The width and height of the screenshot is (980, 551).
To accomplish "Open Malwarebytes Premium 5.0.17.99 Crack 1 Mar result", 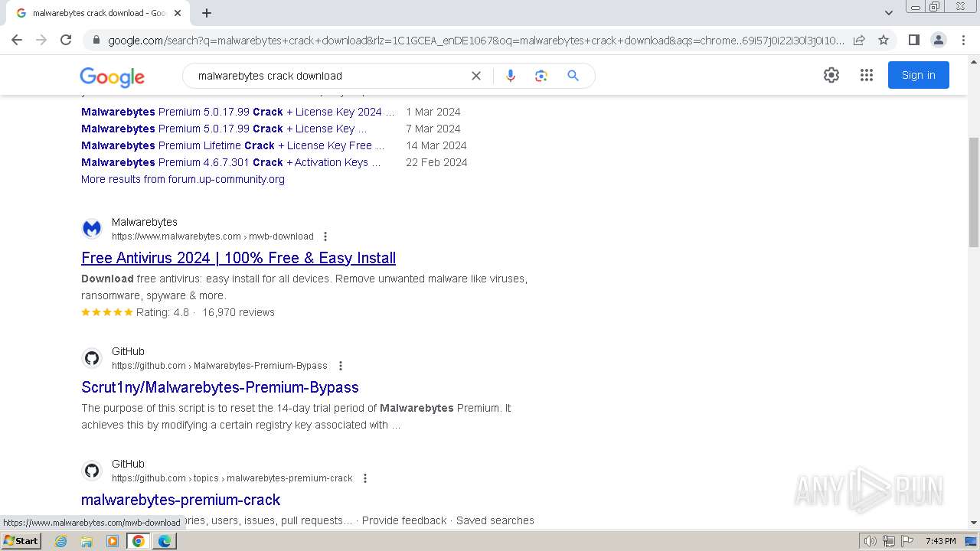I will [237, 112].
